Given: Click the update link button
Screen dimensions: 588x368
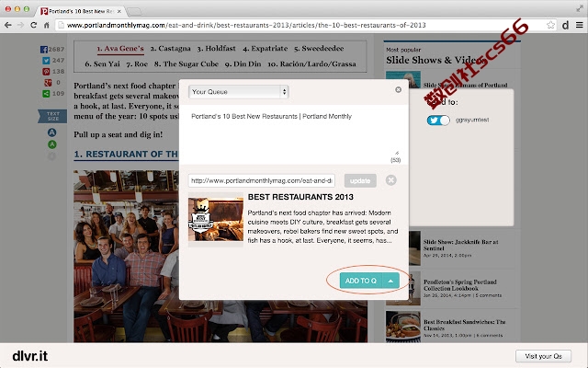Looking at the screenshot, I should click(360, 180).
